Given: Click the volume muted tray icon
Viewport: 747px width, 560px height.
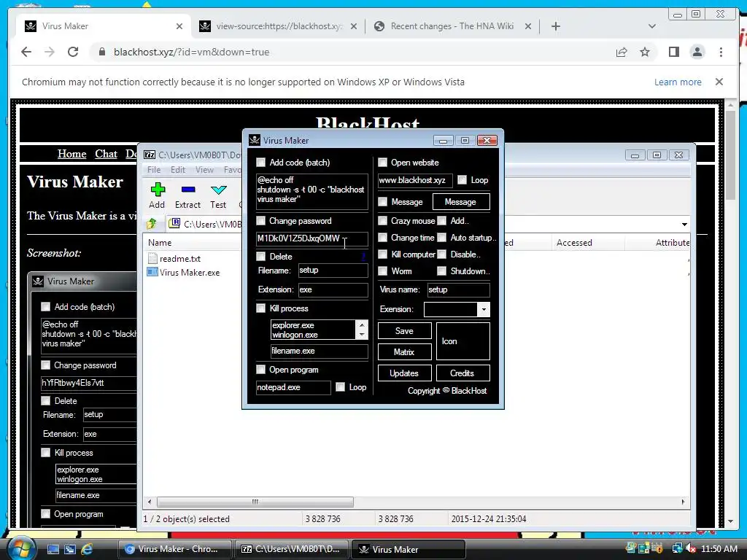Looking at the screenshot, I should (x=691, y=548).
